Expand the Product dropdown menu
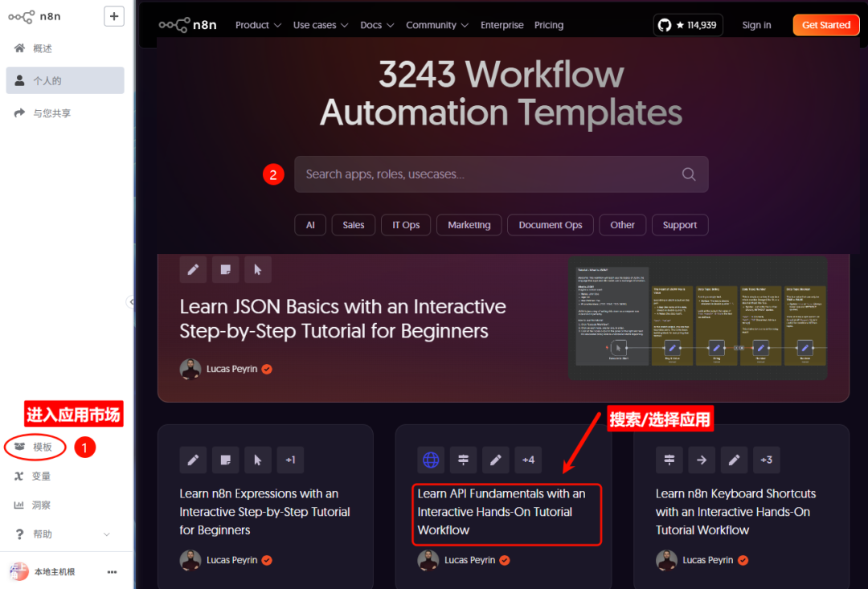Image resolution: width=868 pixels, height=589 pixels. pyautogui.click(x=258, y=25)
